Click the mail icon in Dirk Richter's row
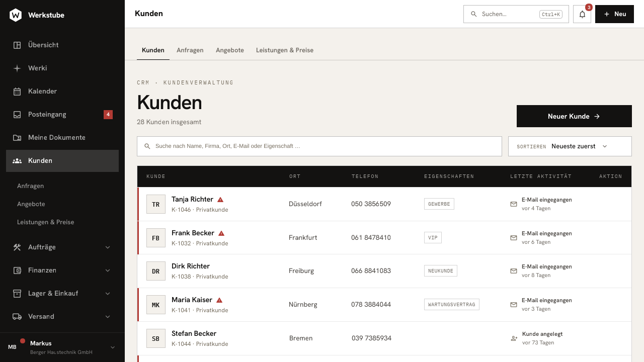Screen dimensions: 644x362 click(x=514, y=271)
